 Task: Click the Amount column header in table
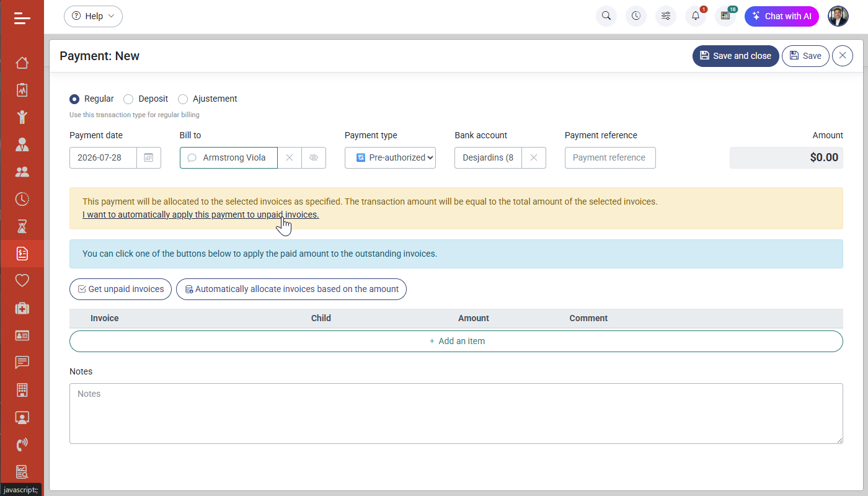point(474,318)
